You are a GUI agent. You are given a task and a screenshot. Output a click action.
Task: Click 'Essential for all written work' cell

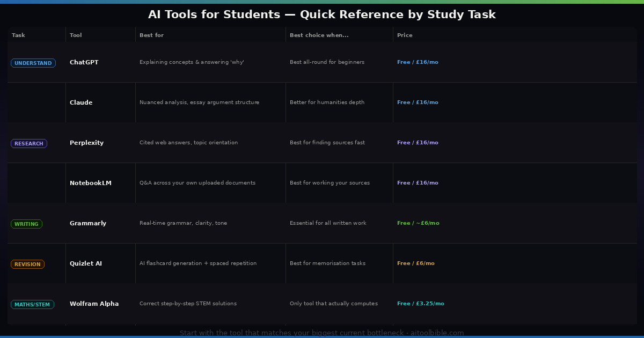(328, 223)
